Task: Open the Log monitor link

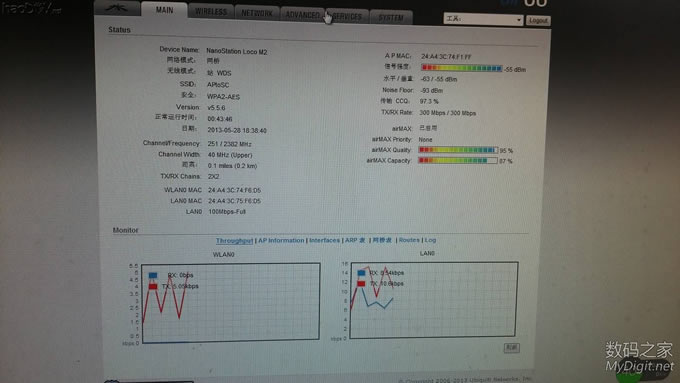Action: [x=430, y=240]
